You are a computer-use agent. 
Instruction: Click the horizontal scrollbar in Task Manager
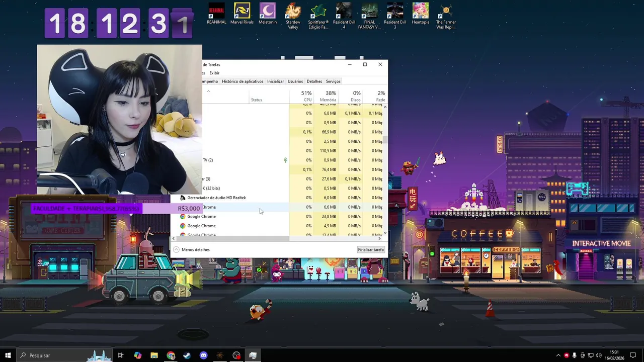coord(232,238)
